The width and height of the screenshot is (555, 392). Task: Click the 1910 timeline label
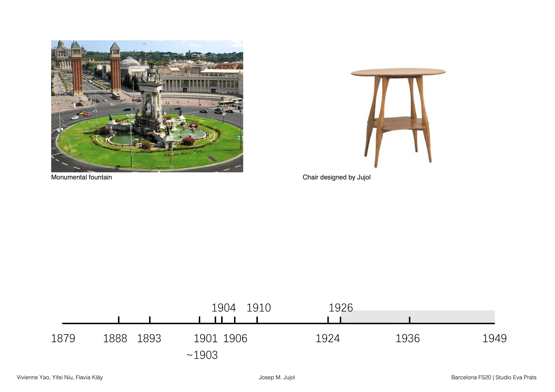click(259, 308)
